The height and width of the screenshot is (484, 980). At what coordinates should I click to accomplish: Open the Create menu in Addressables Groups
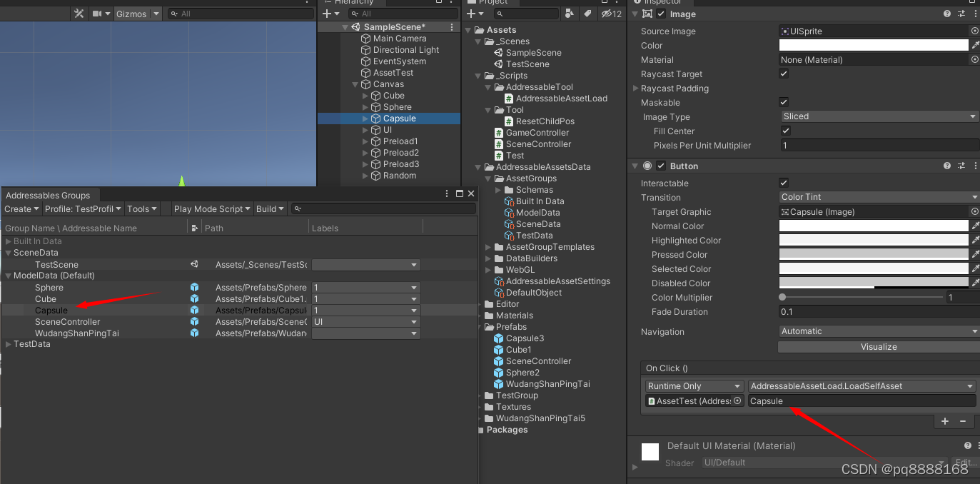tap(21, 209)
